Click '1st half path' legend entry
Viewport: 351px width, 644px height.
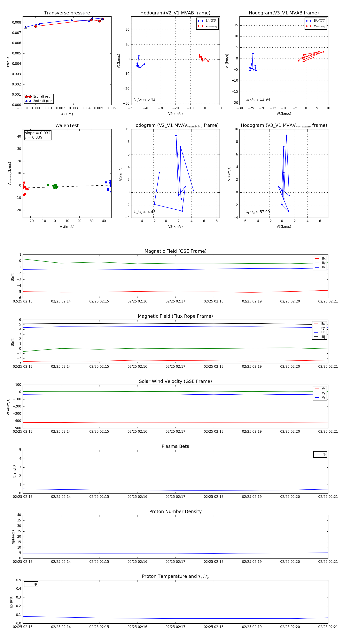click(x=39, y=96)
